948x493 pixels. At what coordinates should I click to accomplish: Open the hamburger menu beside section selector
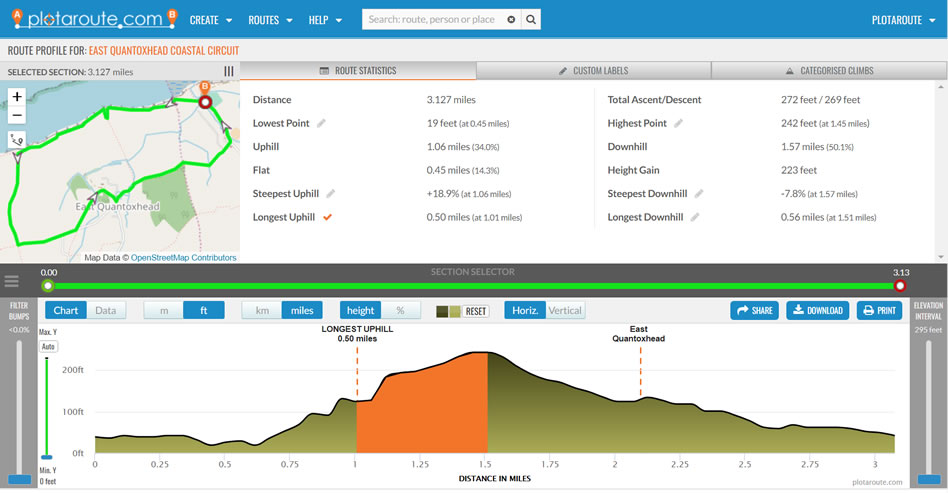11,281
